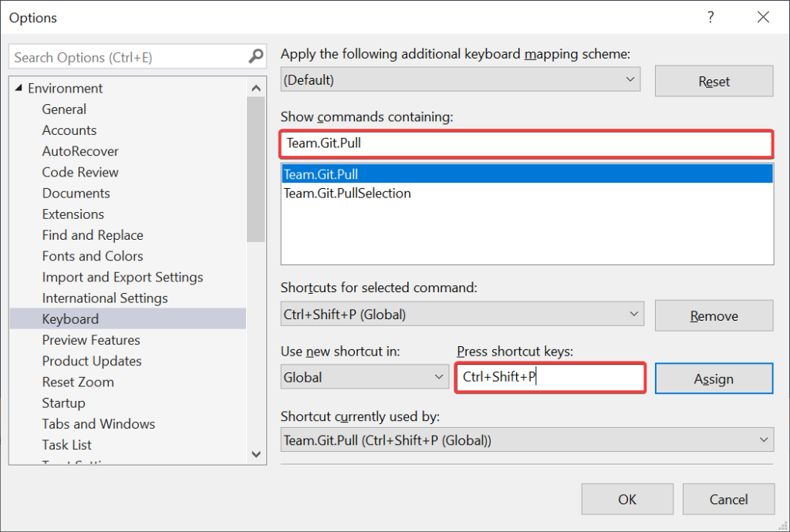Confirm settings with OK
790x532 pixels.
627,499
